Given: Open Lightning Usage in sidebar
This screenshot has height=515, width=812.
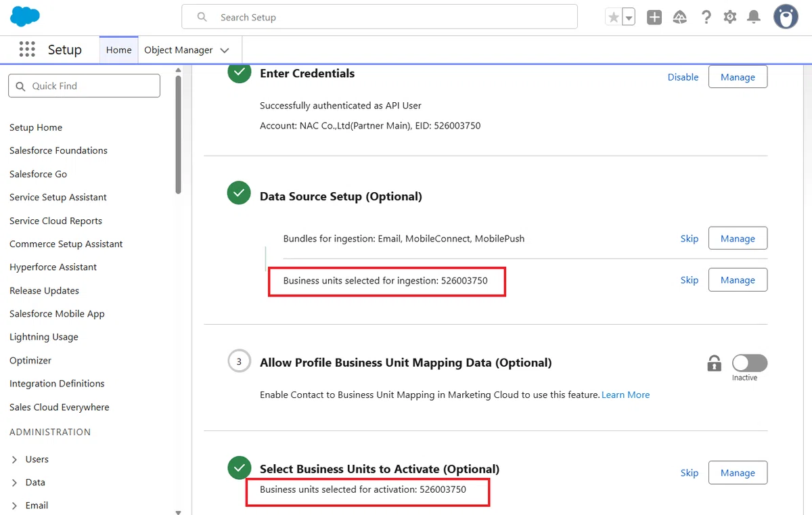Looking at the screenshot, I should (x=44, y=336).
